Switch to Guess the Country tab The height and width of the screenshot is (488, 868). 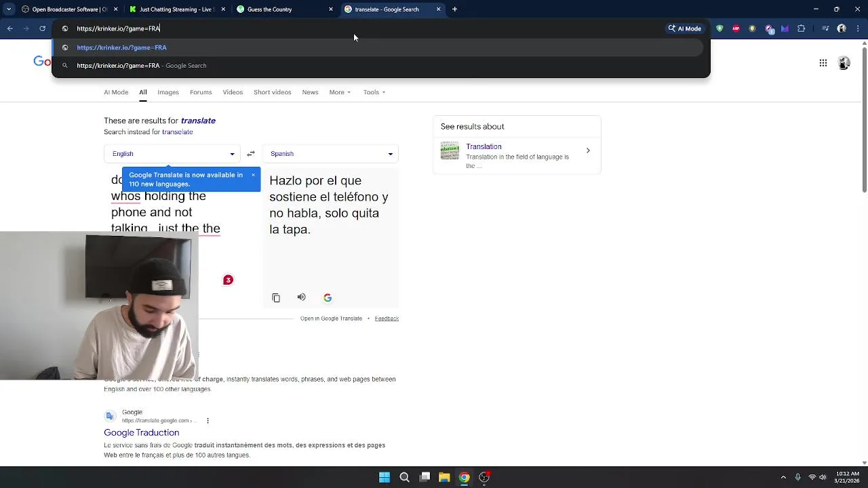(x=285, y=9)
